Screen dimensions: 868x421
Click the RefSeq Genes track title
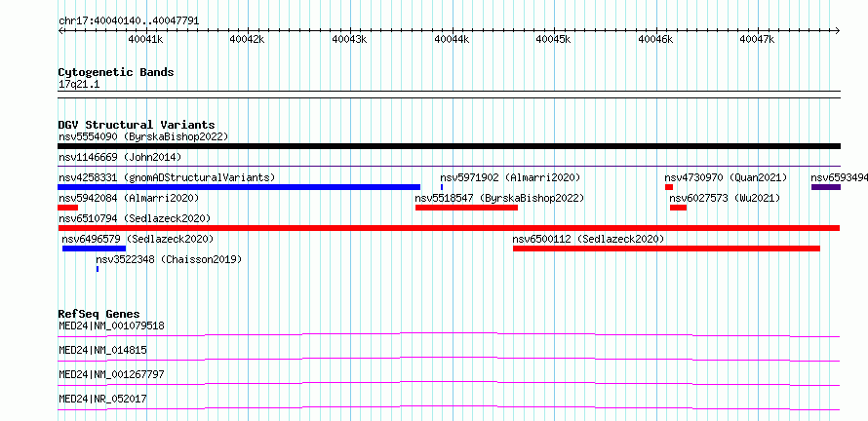[x=99, y=314]
